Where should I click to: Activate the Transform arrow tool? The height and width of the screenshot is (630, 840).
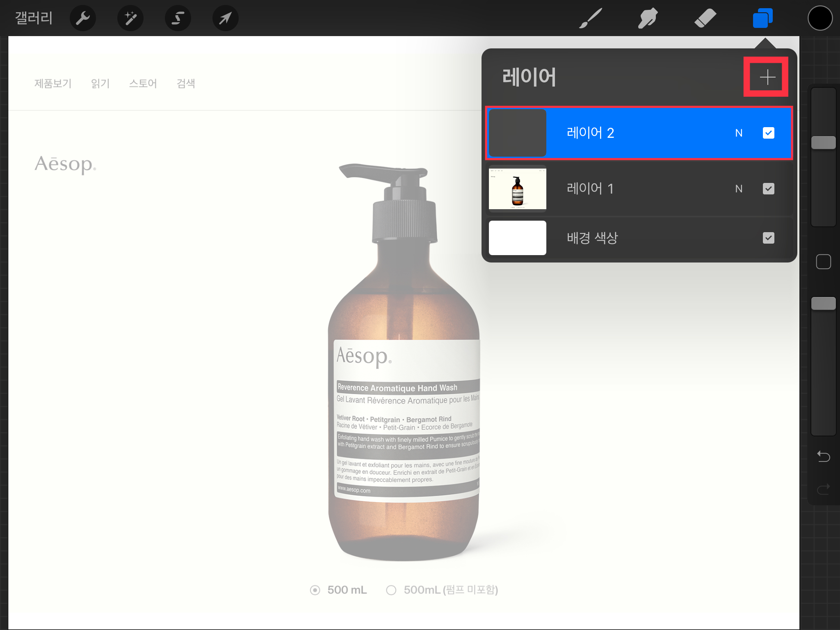pos(225,18)
